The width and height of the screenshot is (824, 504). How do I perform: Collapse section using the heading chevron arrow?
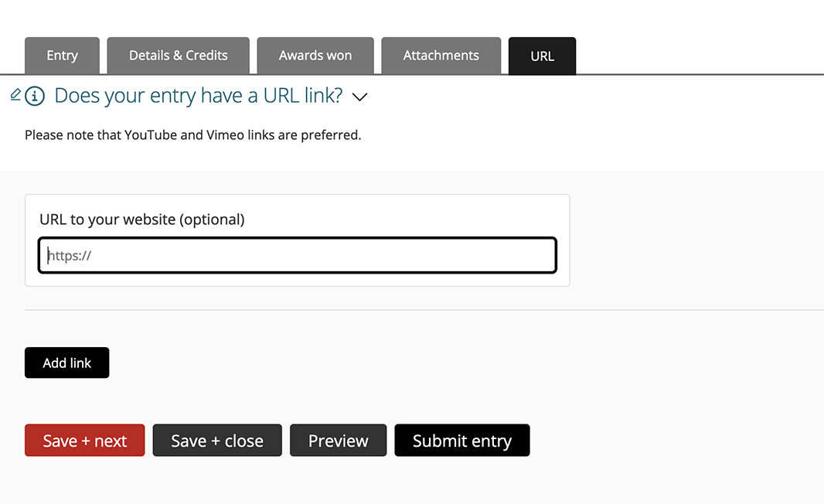tap(359, 97)
